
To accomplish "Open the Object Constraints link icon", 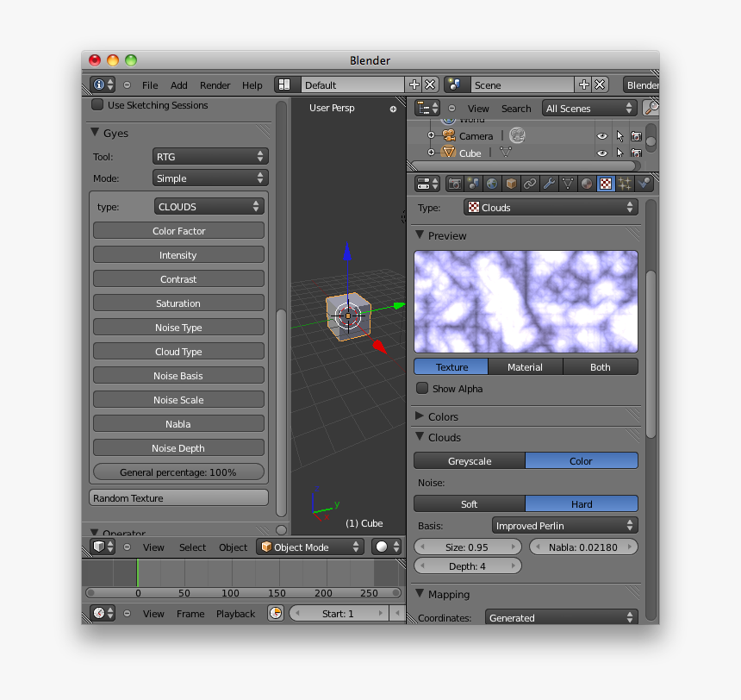I will 530,184.
